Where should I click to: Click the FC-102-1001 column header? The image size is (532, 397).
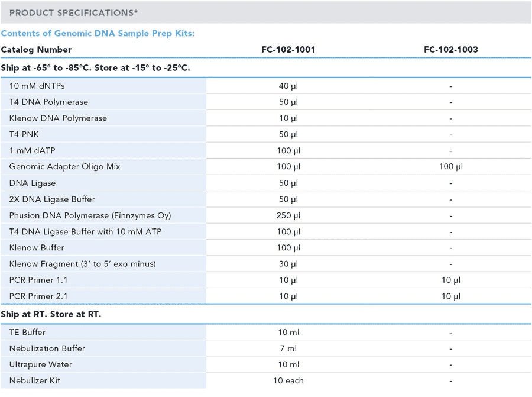coord(288,50)
